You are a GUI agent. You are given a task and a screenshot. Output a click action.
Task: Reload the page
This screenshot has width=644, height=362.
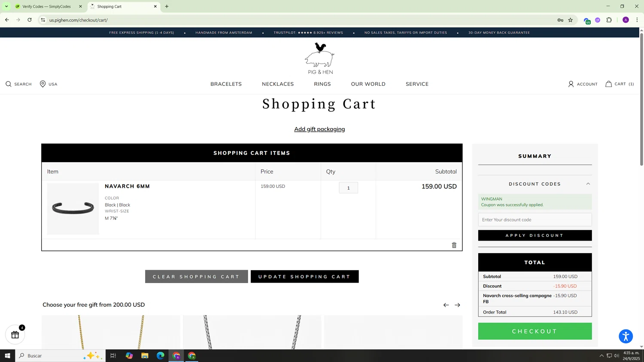point(30,20)
